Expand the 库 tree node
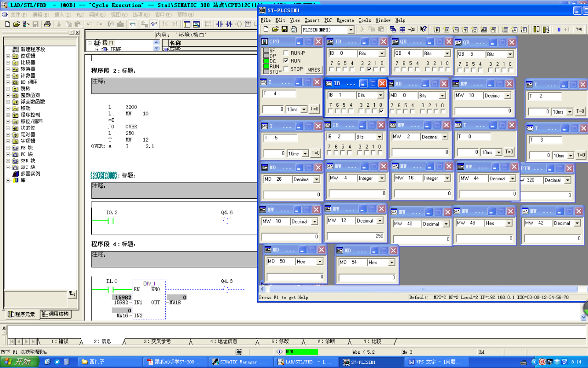Screen dimensions: 588x368 [8, 180]
